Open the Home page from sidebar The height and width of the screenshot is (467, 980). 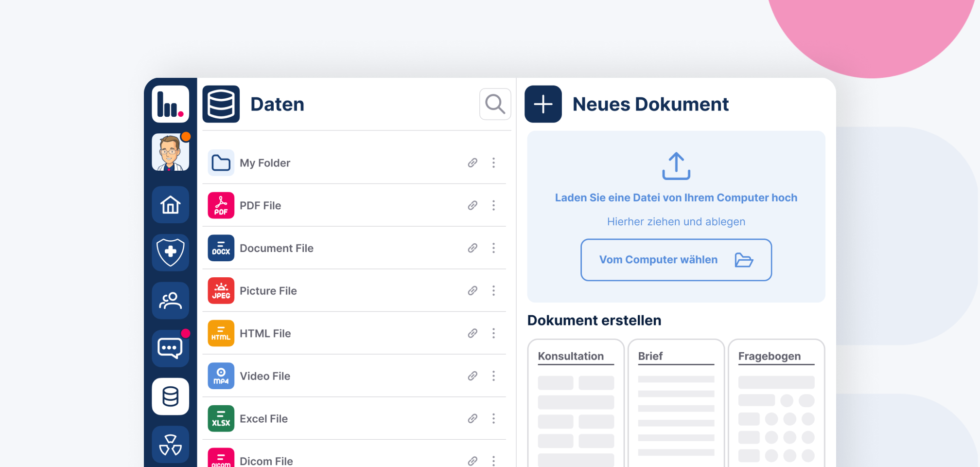[x=170, y=205]
